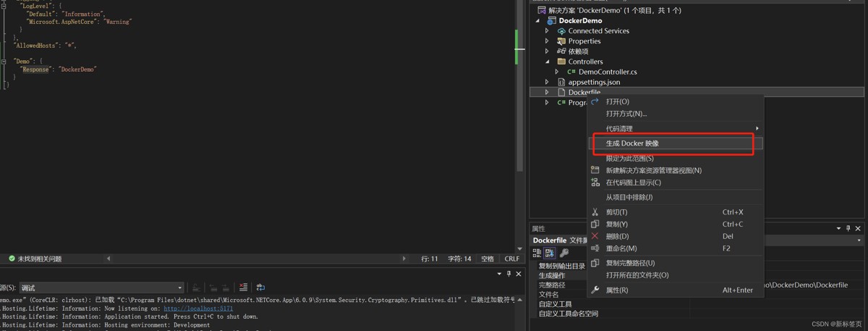868x331 pixels.
Task: Choose 生成 Docker 映像 from context menu
Action: coord(676,143)
